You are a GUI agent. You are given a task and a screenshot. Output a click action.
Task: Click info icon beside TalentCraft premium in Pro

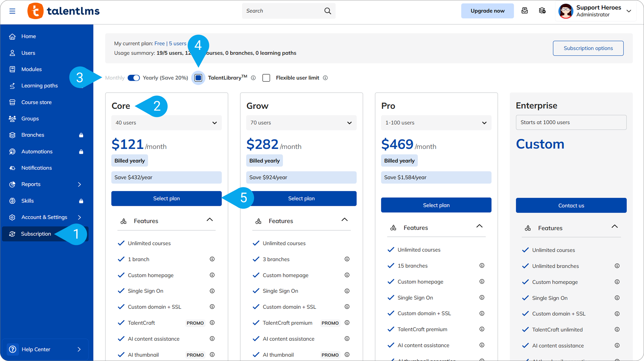482,329
